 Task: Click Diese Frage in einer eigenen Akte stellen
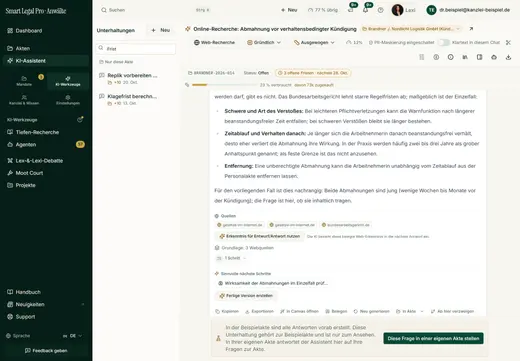click(x=433, y=338)
